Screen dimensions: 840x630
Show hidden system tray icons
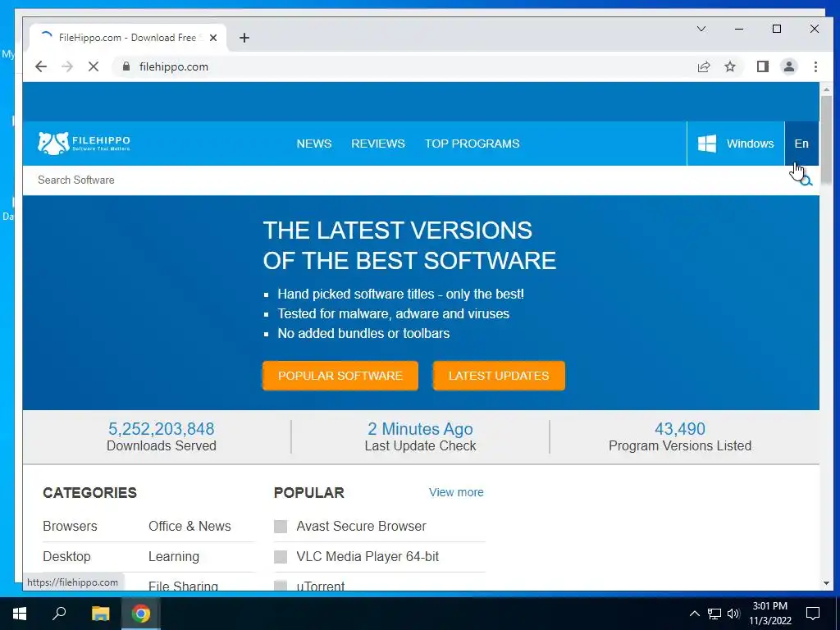694,614
